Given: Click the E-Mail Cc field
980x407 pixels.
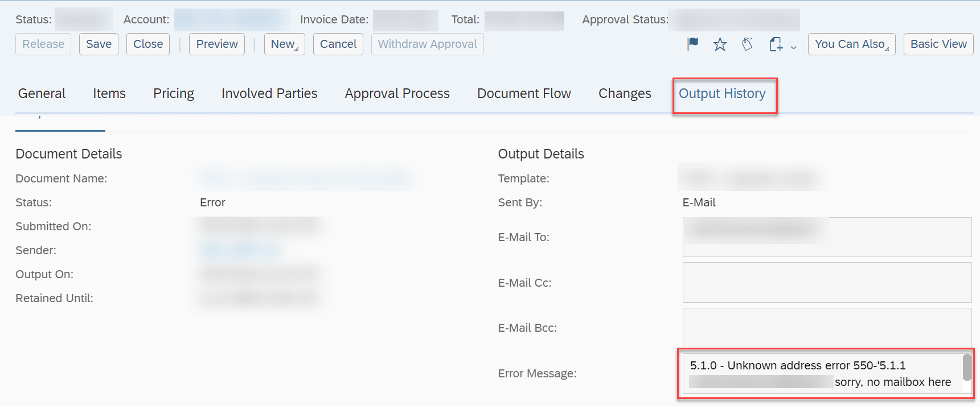Looking at the screenshot, I should coord(827,283).
